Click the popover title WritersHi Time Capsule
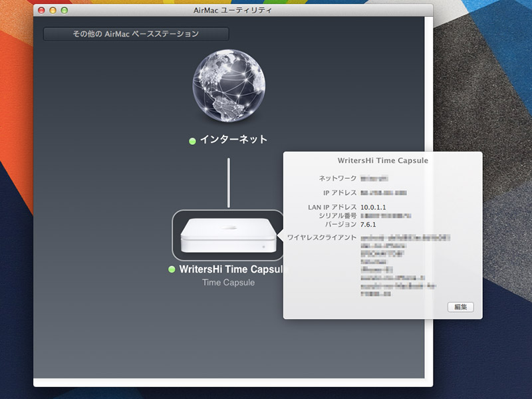532x399 pixels. tap(383, 160)
